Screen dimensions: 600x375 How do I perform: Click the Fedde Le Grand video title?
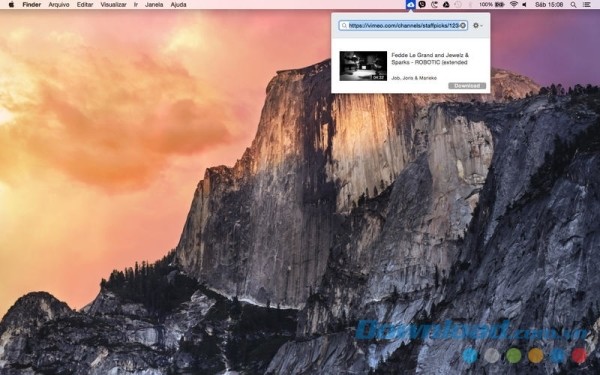pos(430,59)
